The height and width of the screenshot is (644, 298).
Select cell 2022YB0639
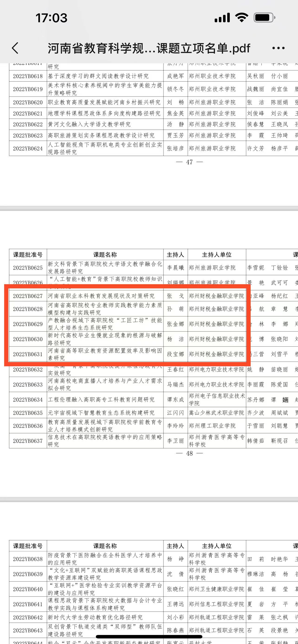click(x=28, y=574)
